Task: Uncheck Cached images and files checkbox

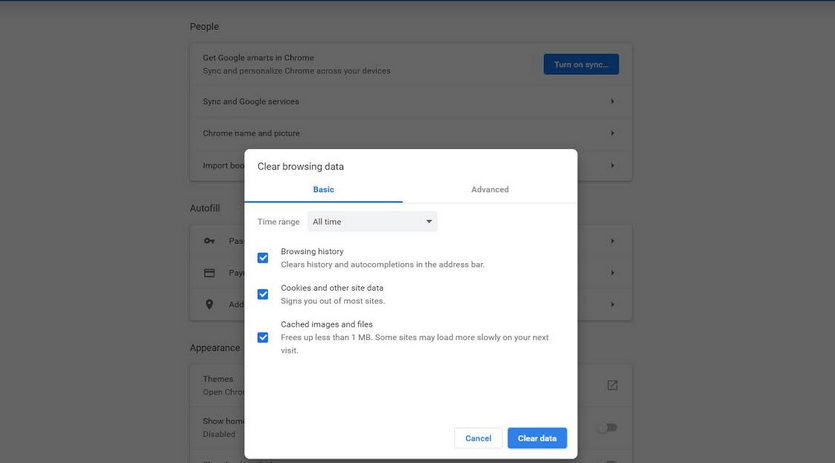Action: coord(263,338)
